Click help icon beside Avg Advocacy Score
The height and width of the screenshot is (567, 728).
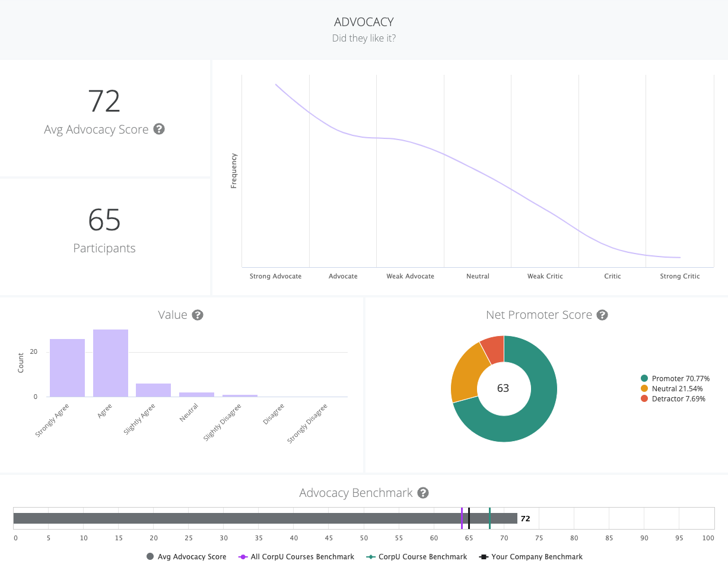click(159, 129)
